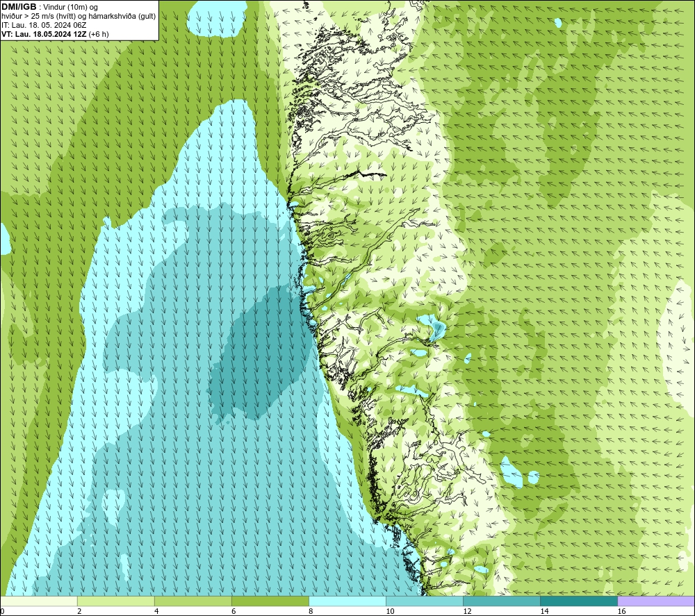This screenshot has height=616, width=695.
Task: Click the 4–6 m/s green legend swatch
Action: click(x=193, y=601)
